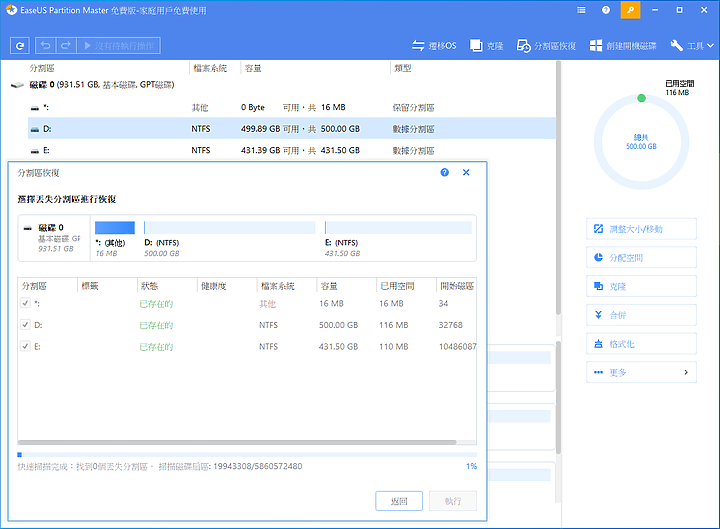720x529 pixels.
Task: Select the D: partition row in the main list
Action: 292,129
